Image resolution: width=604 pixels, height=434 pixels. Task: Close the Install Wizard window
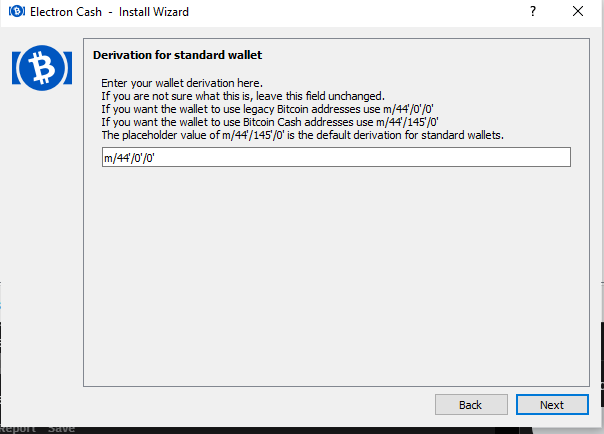[578, 12]
